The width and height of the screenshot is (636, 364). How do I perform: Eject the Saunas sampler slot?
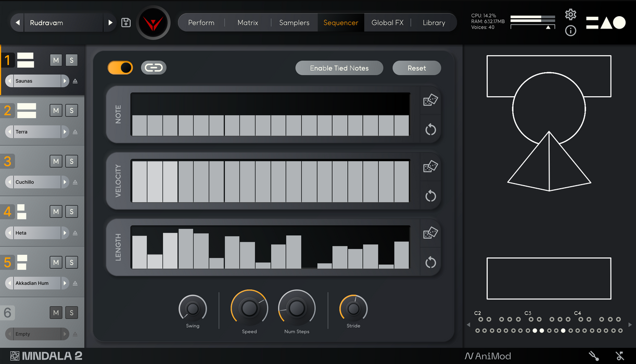click(75, 81)
